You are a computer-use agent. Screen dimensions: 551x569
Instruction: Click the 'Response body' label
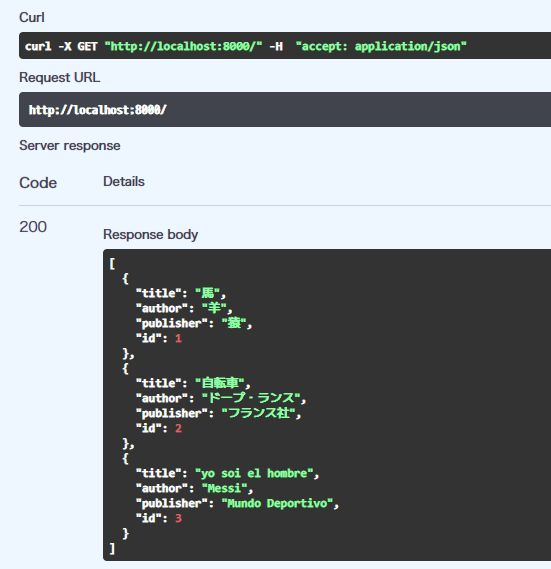[151, 234]
